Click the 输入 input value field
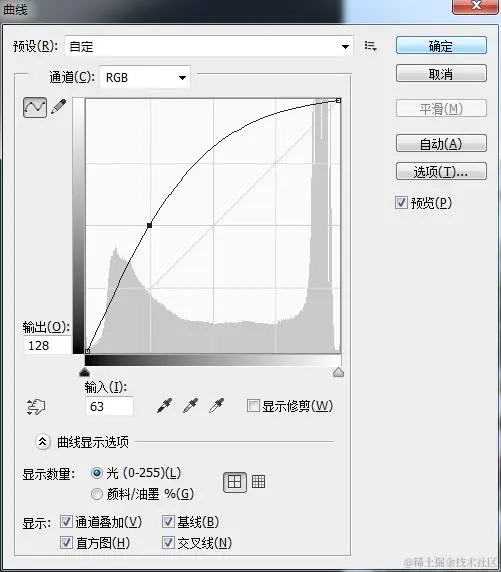The image size is (501, 572). click(109, 406)
